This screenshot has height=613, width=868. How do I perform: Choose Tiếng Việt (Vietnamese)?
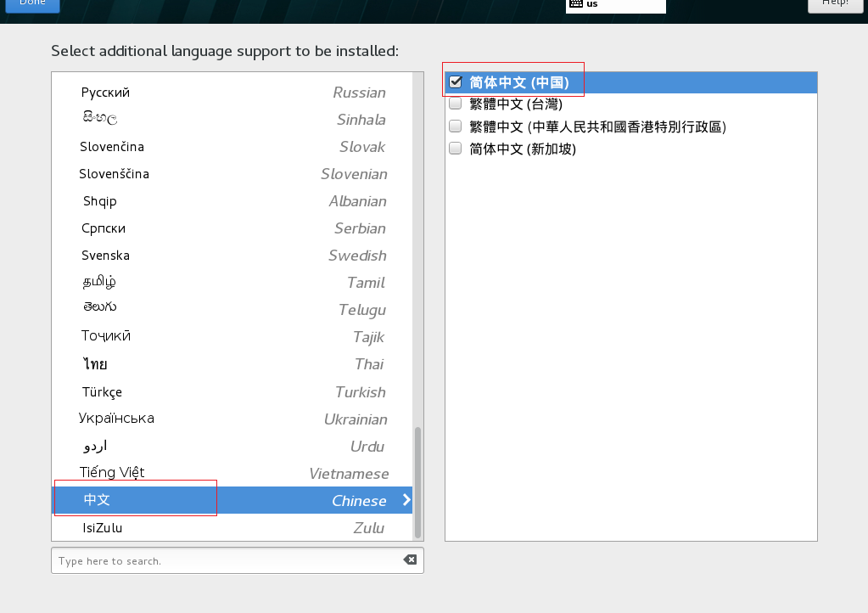coord(232,473)
